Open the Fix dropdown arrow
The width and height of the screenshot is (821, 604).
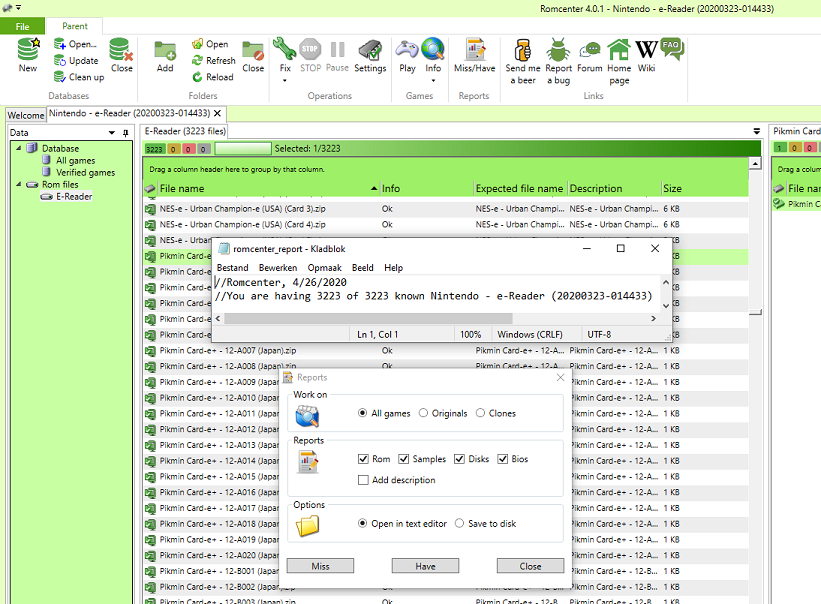(285, 81)
